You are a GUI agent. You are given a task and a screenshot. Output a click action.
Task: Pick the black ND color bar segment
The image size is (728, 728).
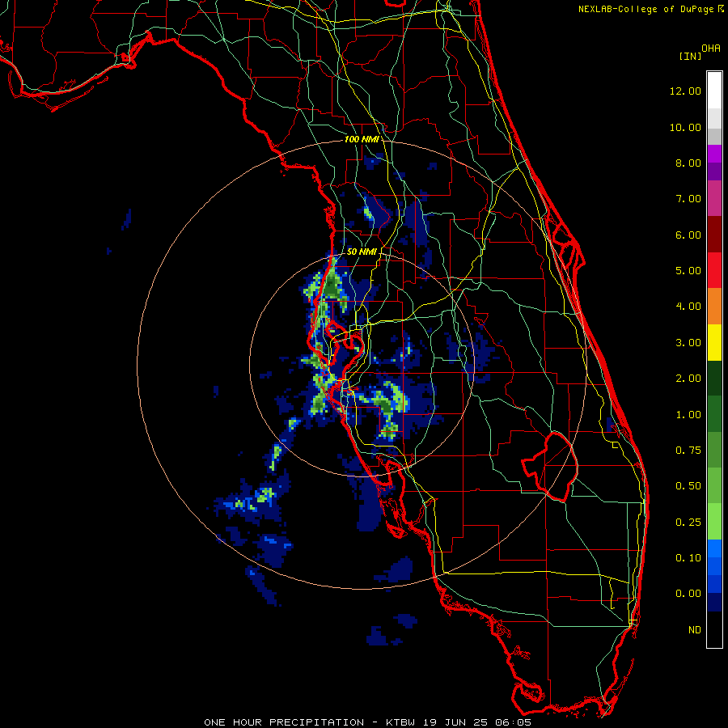[714, 629]
